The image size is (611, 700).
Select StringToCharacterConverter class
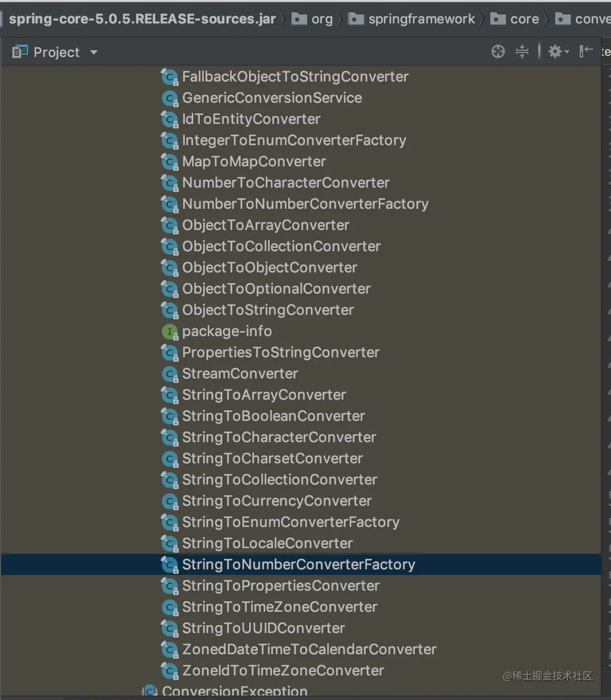tap(279, 437)
